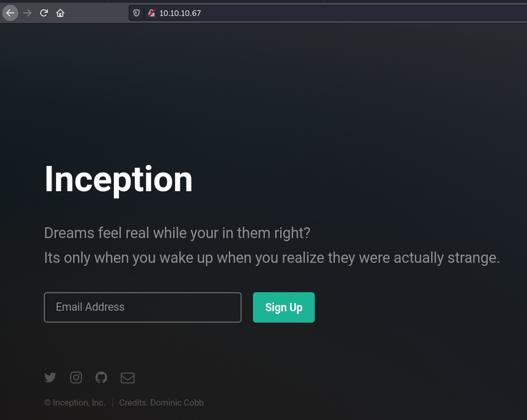Open the browser home page icon
527x420 pixels.
[60, 13]
